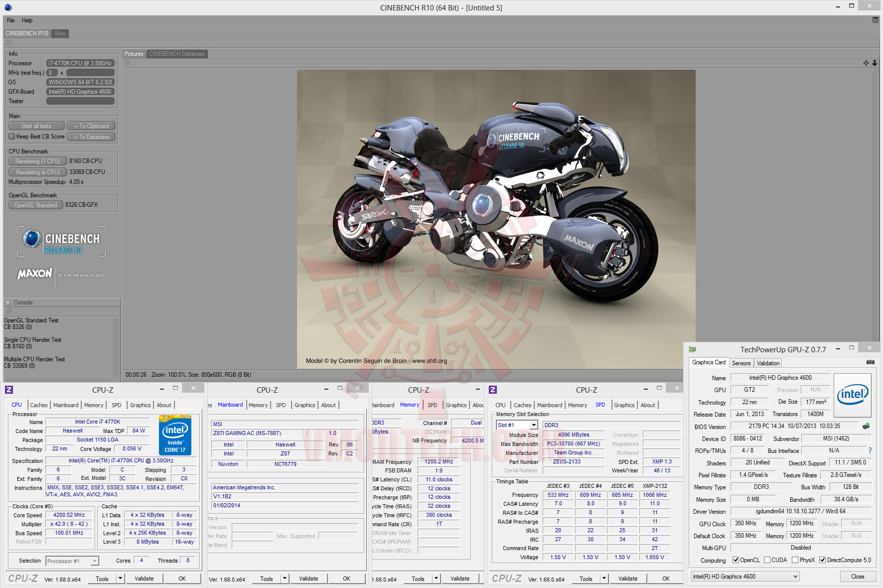Viewport: 883px width, 588px height.
Task: Click the down arrow icon above the picture
Action: pyautogui.click(x=875, y=63)
